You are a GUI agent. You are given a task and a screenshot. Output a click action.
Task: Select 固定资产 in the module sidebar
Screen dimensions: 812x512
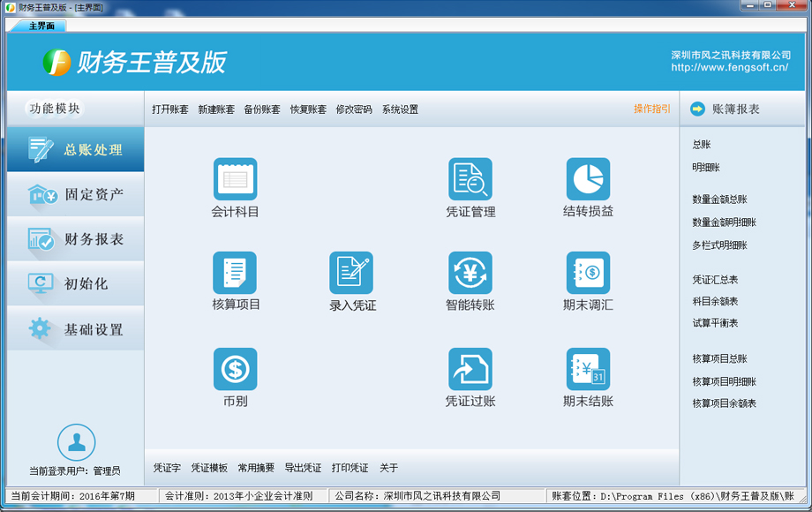[x=75, y=194]
